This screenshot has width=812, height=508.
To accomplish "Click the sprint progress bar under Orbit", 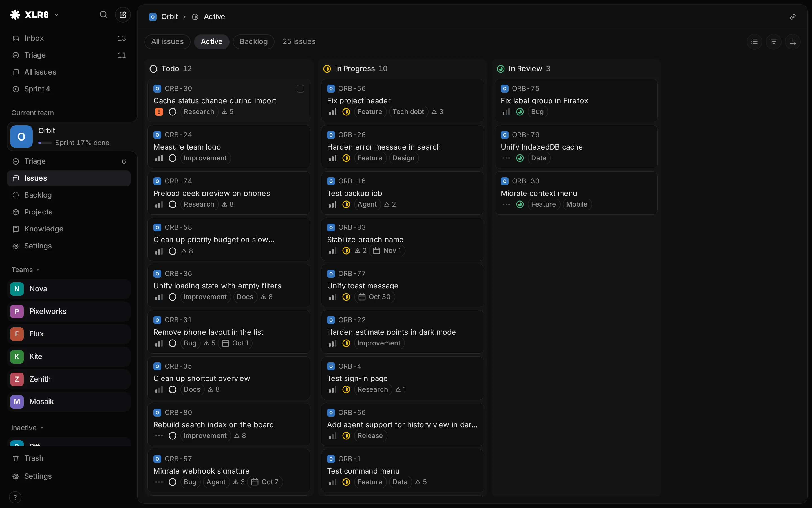I will [x=45, y=143].
